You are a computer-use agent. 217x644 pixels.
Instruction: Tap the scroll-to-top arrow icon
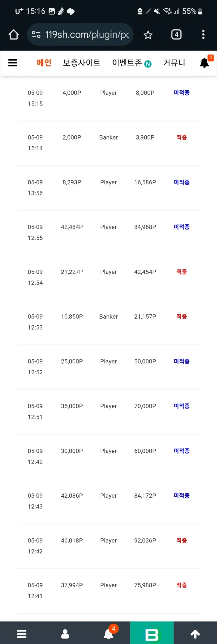(x=195, y=634)
